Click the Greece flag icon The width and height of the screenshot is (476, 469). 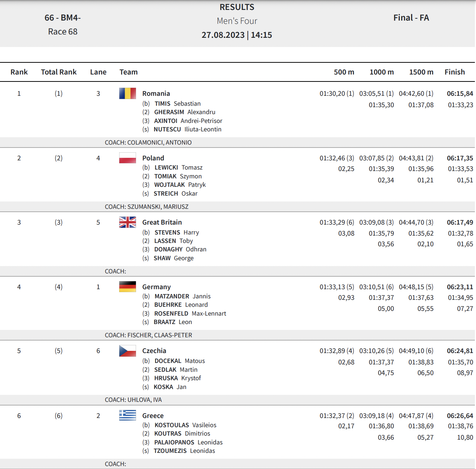127,415
